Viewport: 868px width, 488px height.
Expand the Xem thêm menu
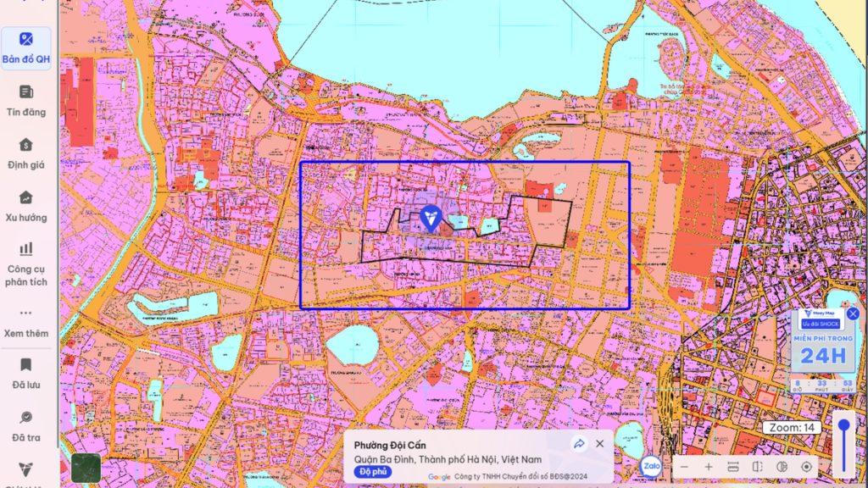point(26,322)
